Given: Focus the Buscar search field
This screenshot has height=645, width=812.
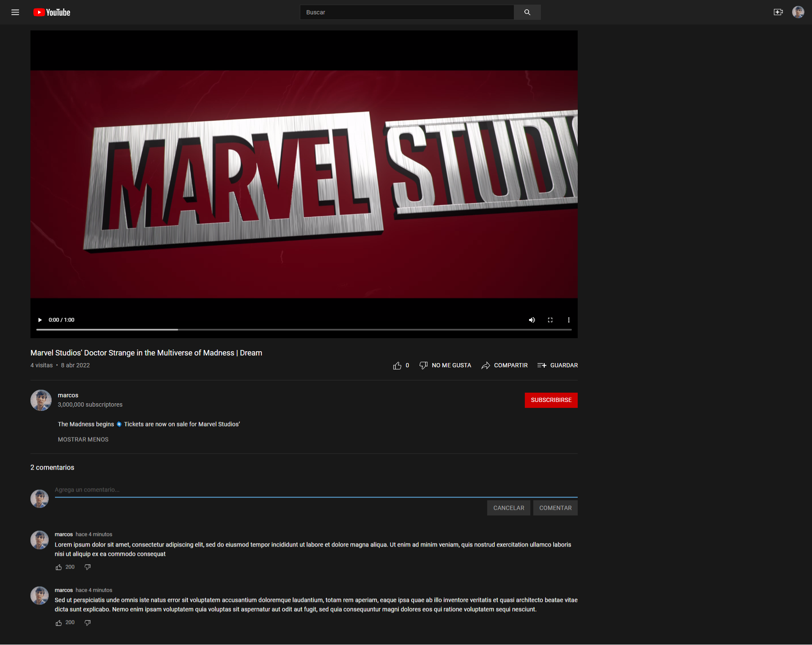Looking at the screenshot, I should (x=407, y=12).
